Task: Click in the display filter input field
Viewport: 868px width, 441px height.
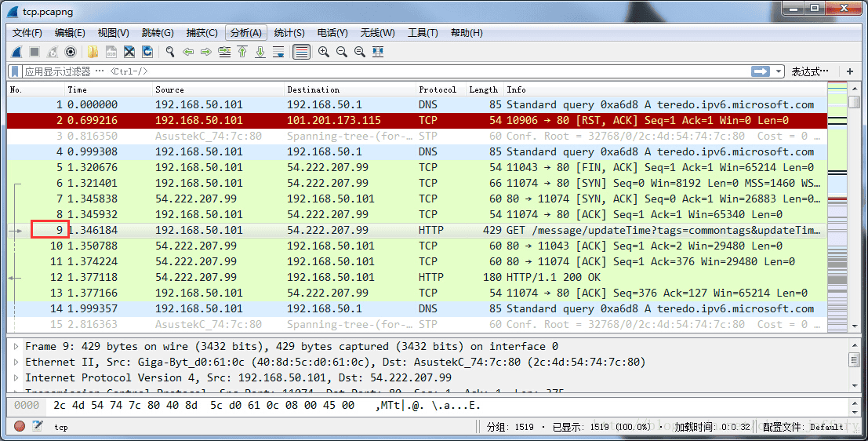Action: [x=376, y=71]
